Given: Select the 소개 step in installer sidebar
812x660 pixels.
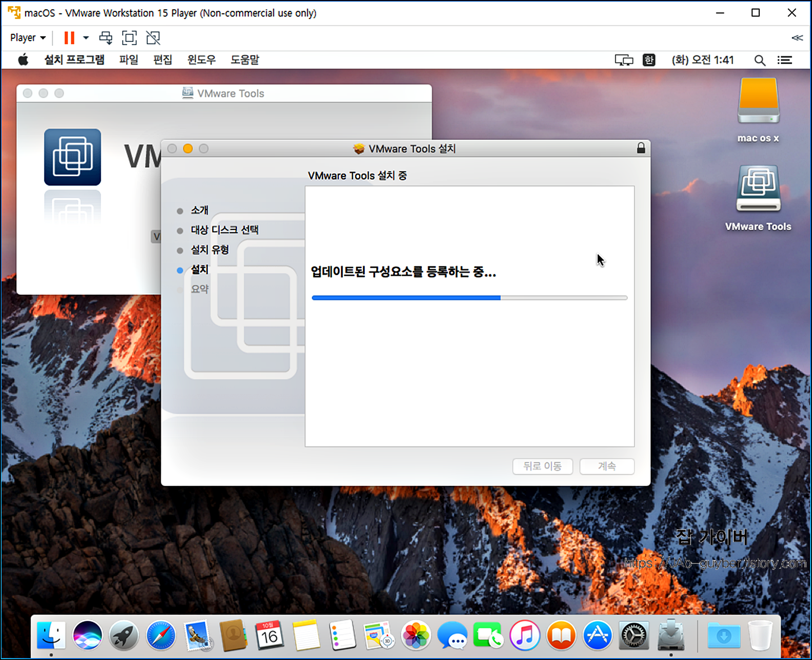Looking at the screenshot, I should coord(199,210).
